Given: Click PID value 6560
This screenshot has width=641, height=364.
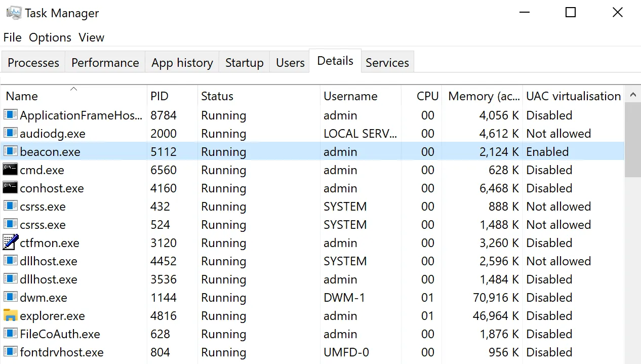Looking at the screenshot, I should click(x=164, y=170).
